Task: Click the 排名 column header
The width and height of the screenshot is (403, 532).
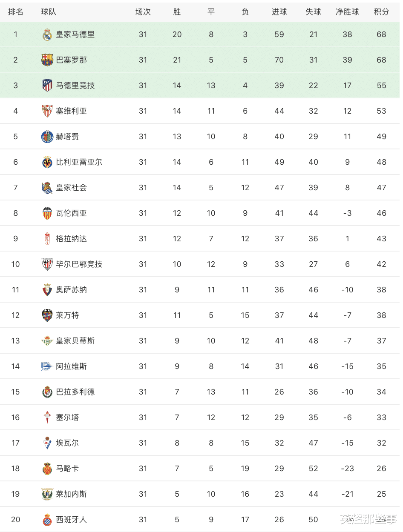Action: [16, 12]
